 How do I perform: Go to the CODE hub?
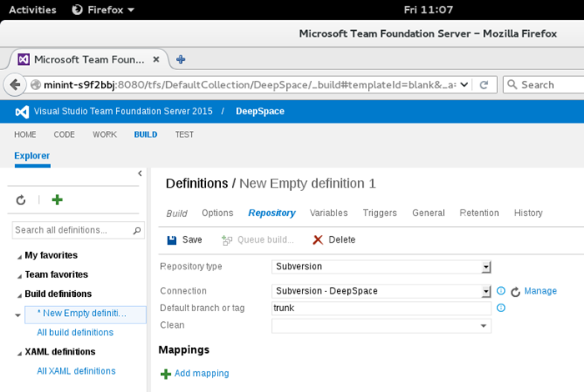tap(64, 134)
